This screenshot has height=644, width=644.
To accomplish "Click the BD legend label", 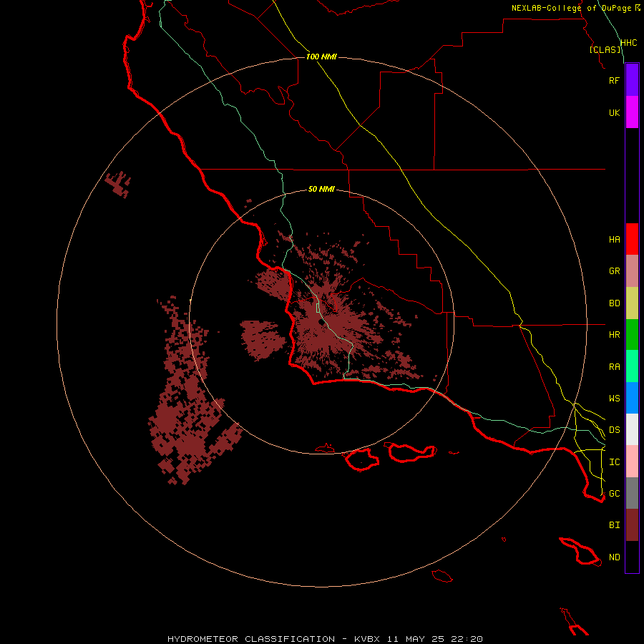I will click(614, 303).
